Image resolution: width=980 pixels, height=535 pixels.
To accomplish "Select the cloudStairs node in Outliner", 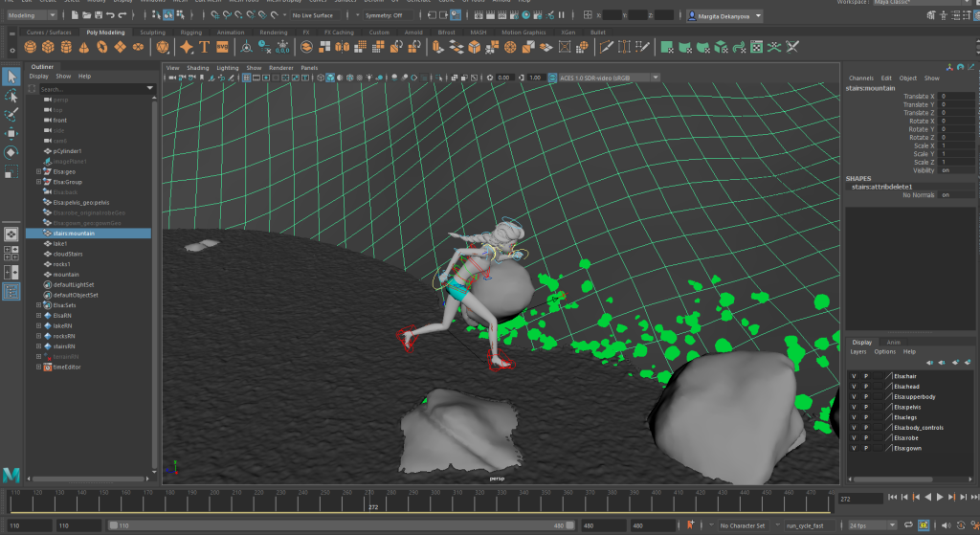I will pos(68,254).
